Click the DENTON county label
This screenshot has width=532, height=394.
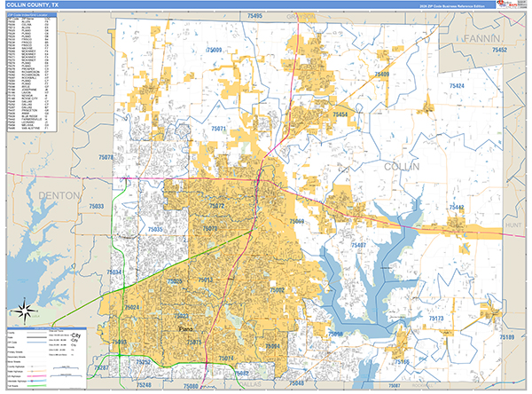point(59,195)
